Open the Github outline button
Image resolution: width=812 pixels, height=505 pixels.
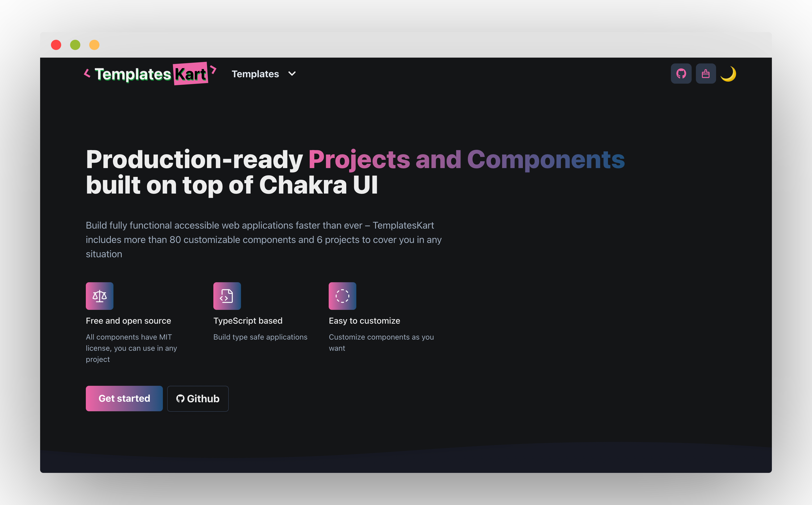[198, 399]
